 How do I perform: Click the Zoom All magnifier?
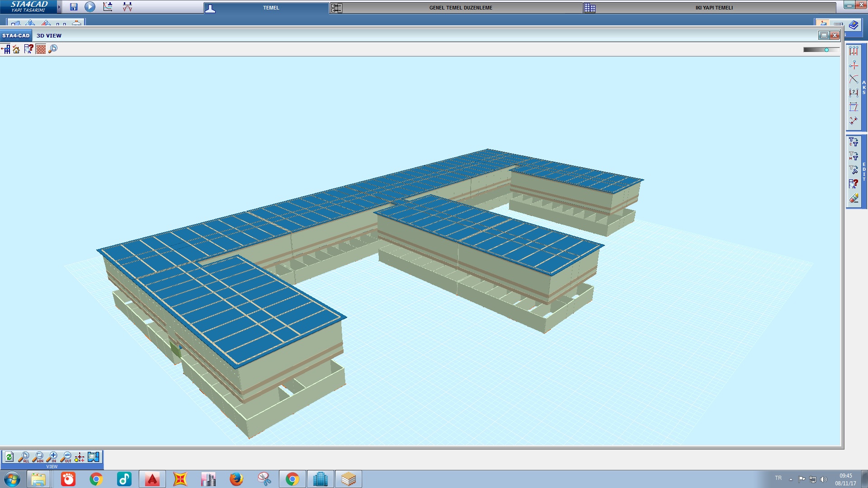24,457
